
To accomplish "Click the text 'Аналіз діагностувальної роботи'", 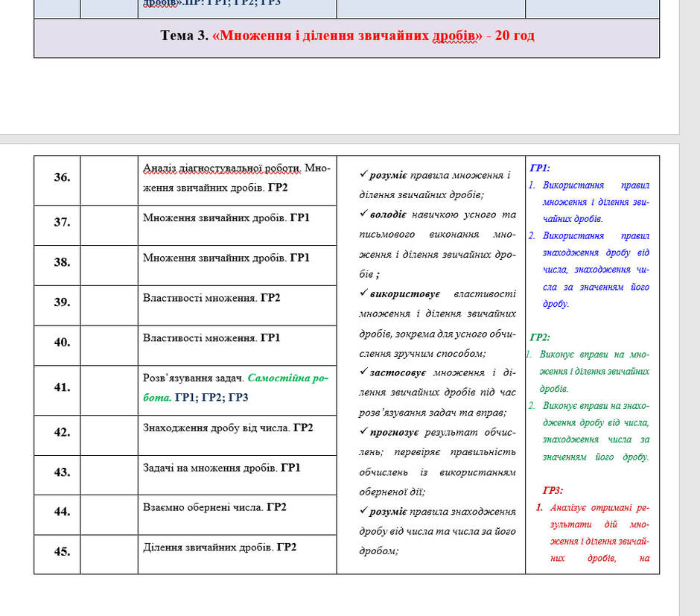I will click(x=222, y=168).
